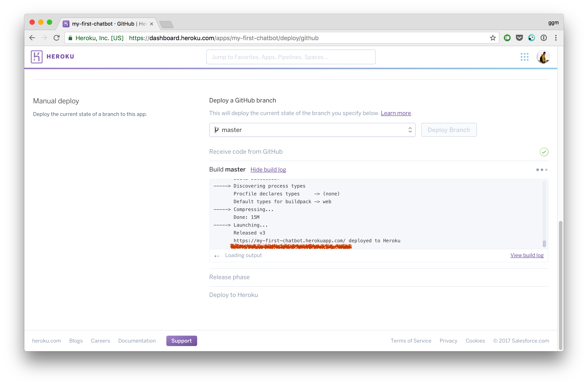This screenshot has height=386, width=588.
Task: Click the build log scrollbar thumb
Action: pyautogui.click(x=544, y=244)
